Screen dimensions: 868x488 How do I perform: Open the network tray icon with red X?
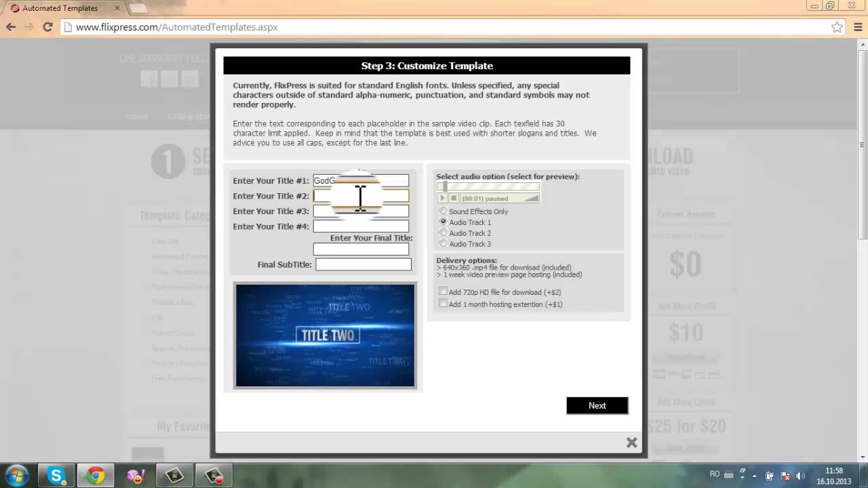point(785,476)
